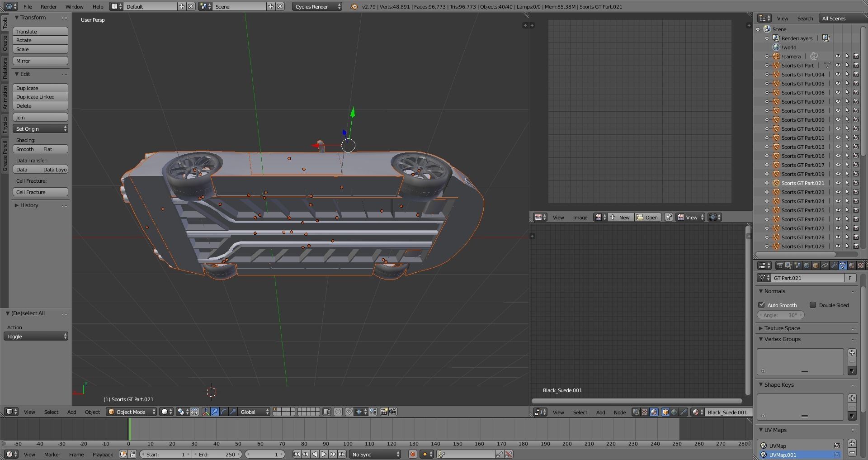Open the Set Origin dropdown
868x460 pixels.
click(x=41, y=129)
